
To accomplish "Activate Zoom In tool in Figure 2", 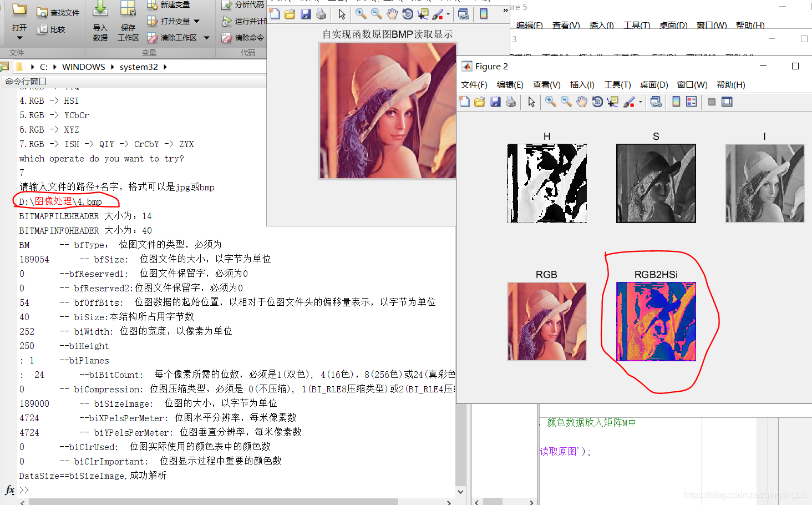I will click(x=550, y=102).
